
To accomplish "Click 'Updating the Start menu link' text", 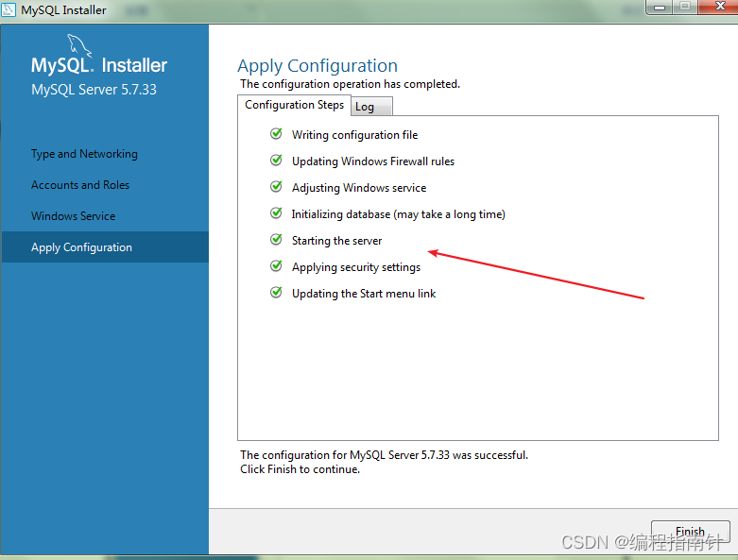I will tap(364, 294).
